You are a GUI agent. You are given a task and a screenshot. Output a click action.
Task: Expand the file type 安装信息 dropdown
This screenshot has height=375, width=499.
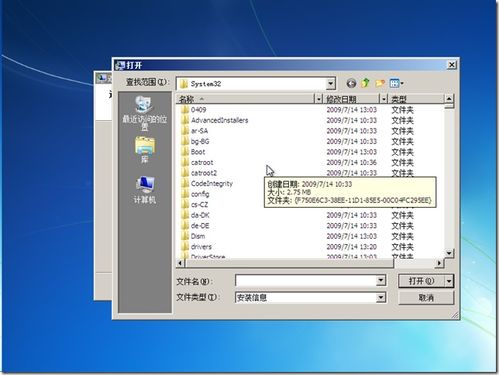point(381,297)
